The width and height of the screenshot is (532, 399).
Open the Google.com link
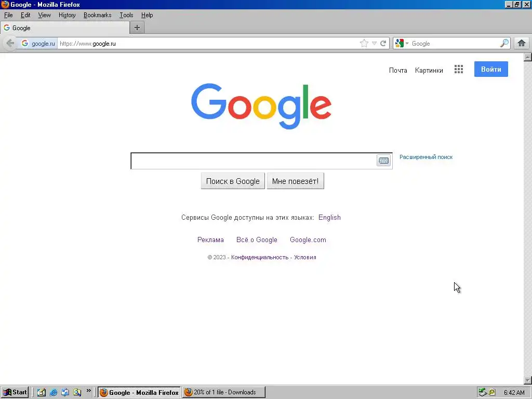click(x=308, y=240)
